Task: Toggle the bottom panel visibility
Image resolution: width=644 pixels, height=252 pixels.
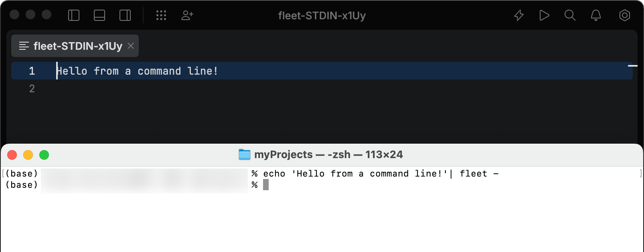Action: coord(99,16)
